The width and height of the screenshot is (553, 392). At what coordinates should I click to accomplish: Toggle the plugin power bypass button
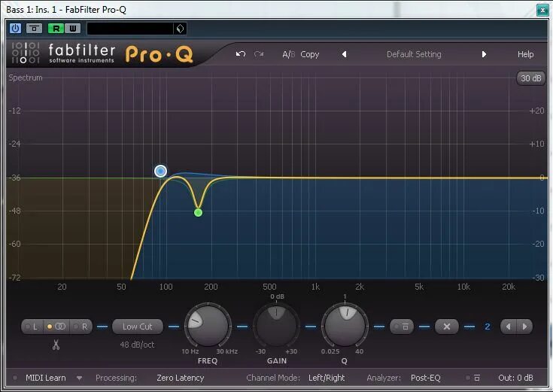(16, 29)
